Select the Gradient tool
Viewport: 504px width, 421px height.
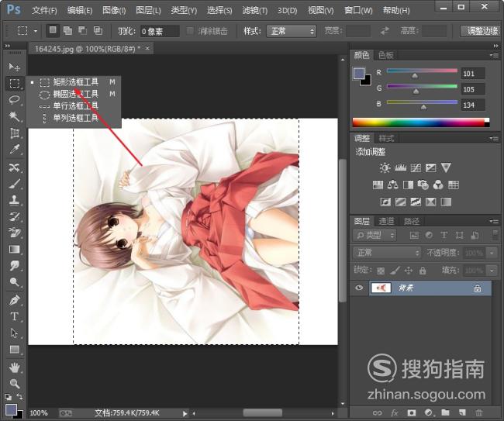[14, 250]
